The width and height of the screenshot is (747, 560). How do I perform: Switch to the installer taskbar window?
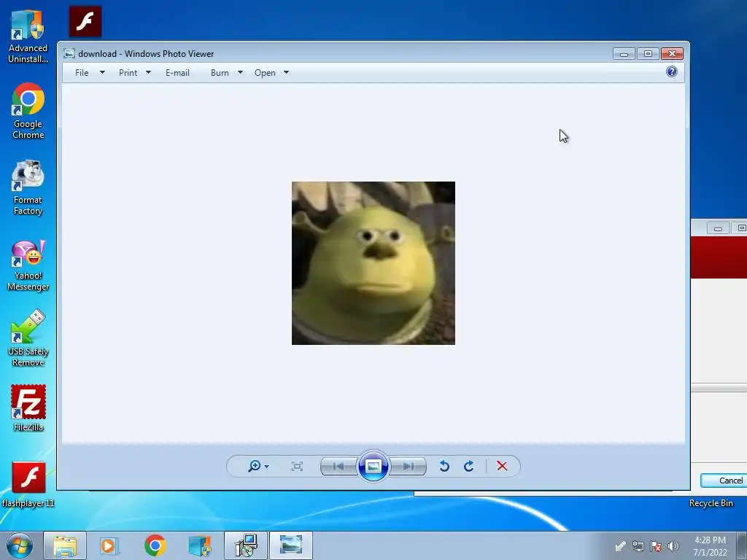point(246,545)
